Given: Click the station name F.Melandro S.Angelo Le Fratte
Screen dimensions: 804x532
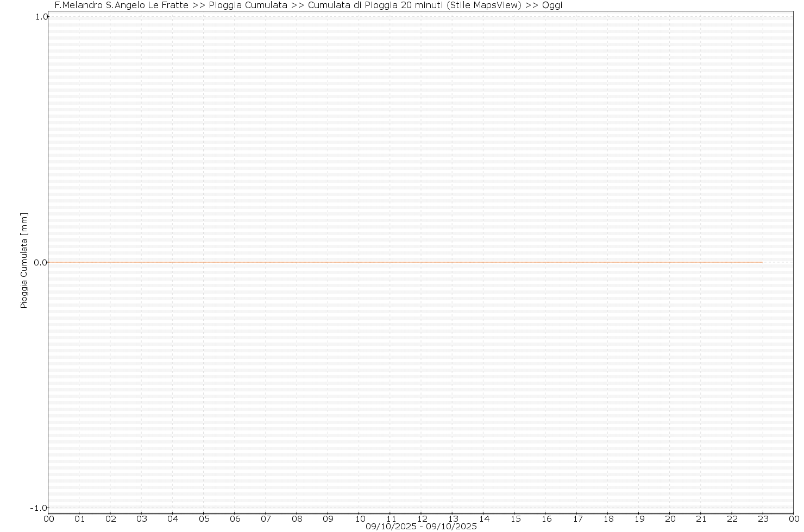Looking at the screenshot, I should [x=121, y=5].
